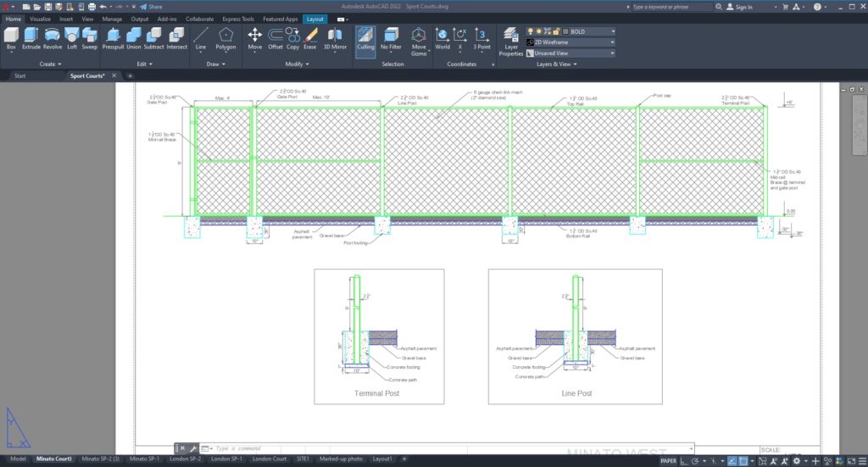Viewport: 868px width, 467px height.
Task: Expand the 2D Wireframe visual style dropdown
Action: pyautogui.click(x=612, y=42)
